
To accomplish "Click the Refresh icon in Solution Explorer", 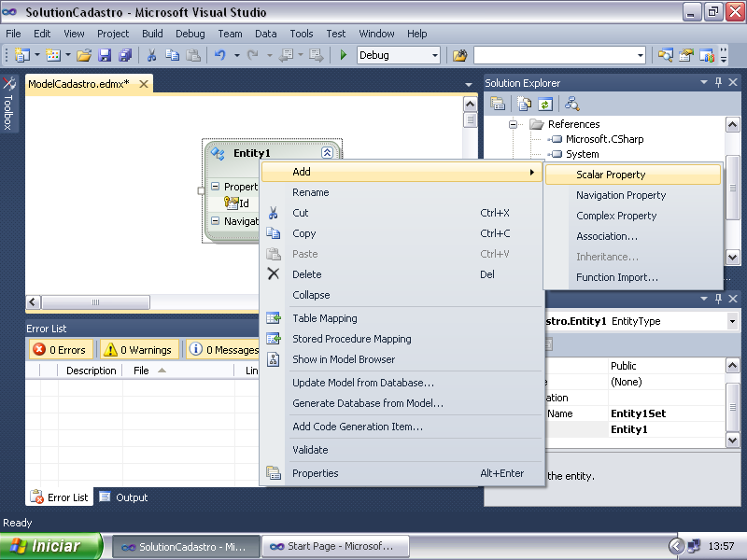I will pyautogui.click(x=545, y=104).
